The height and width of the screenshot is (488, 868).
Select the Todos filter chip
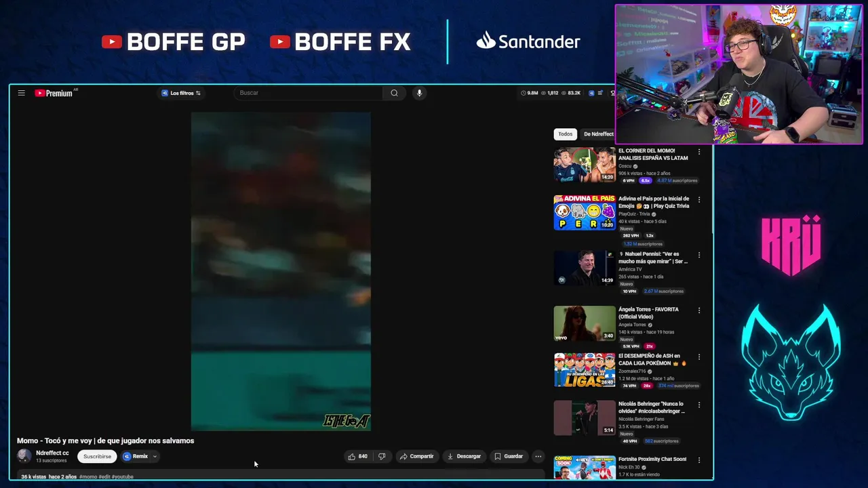pos(566,134)
